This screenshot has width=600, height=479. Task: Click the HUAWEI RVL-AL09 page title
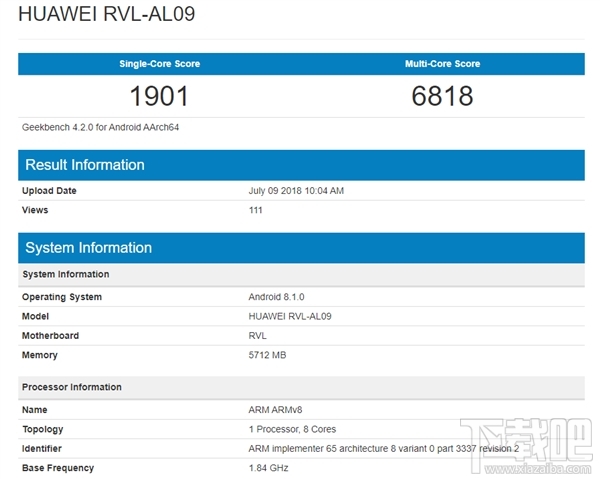tap(107, 14)
